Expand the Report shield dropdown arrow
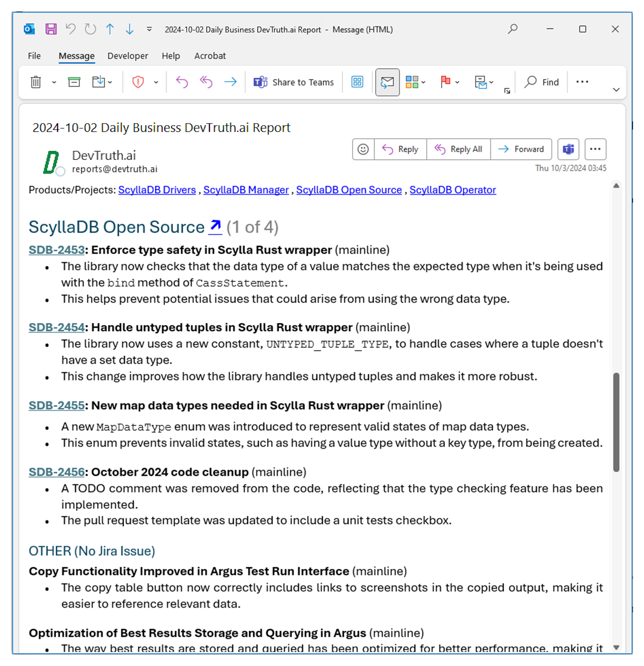 156,82
